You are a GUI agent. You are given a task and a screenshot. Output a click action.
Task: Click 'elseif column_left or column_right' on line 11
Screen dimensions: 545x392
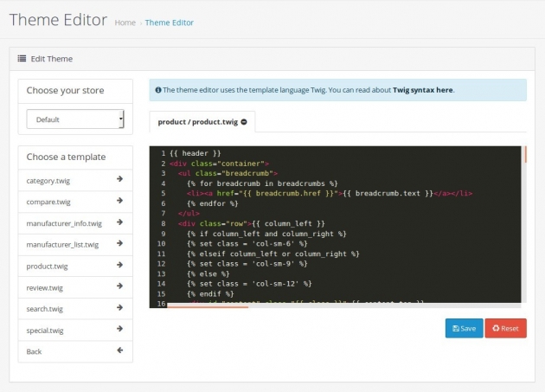point(272,254)
